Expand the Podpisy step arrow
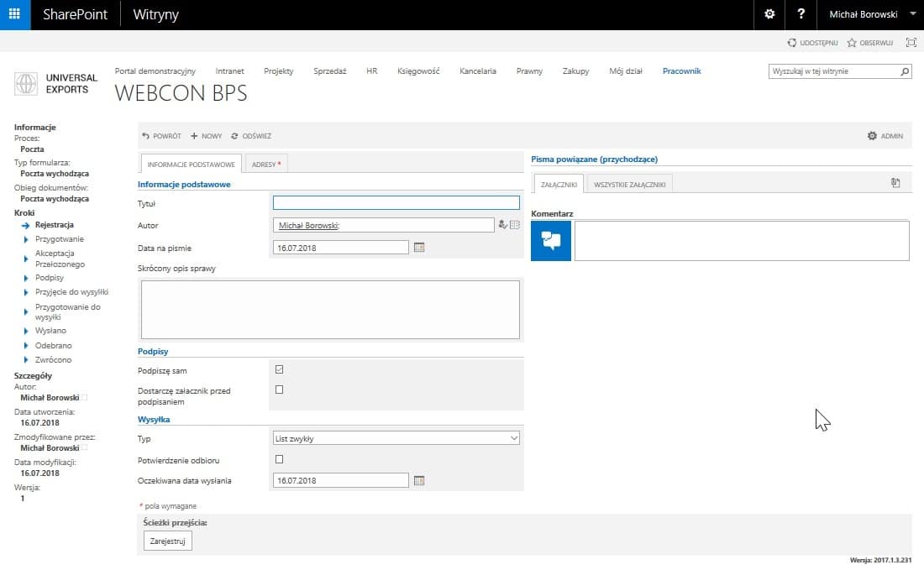This screenshot has height=570, width=924. 25,278
